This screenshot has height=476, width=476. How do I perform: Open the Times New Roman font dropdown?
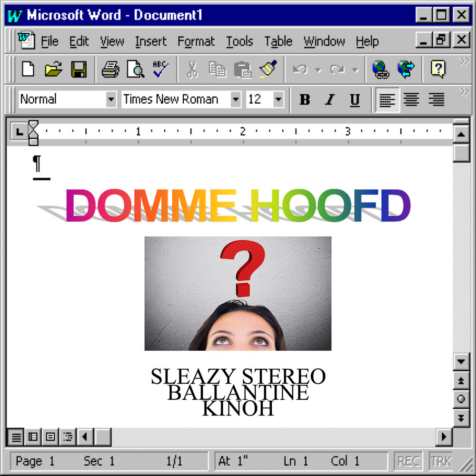pos(236,99)
